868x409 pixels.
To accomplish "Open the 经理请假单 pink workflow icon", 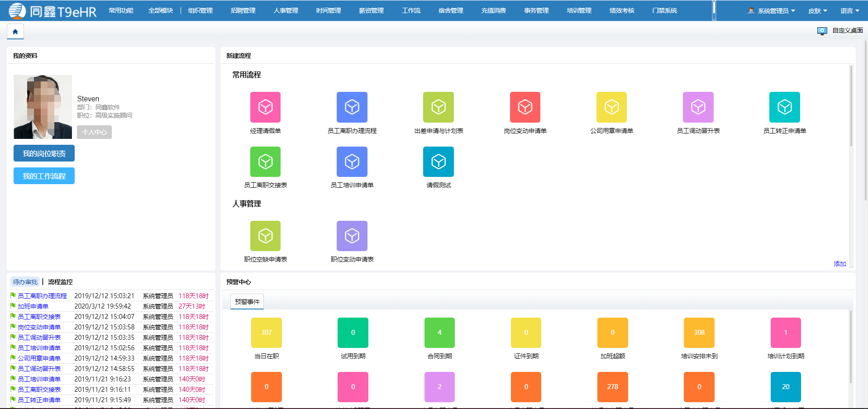I will [265, 107].
